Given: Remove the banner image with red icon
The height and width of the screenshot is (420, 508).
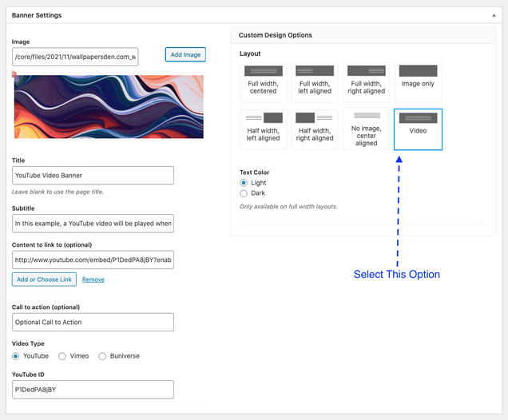Looking at the screenshot, I should [x=14, y=75].
